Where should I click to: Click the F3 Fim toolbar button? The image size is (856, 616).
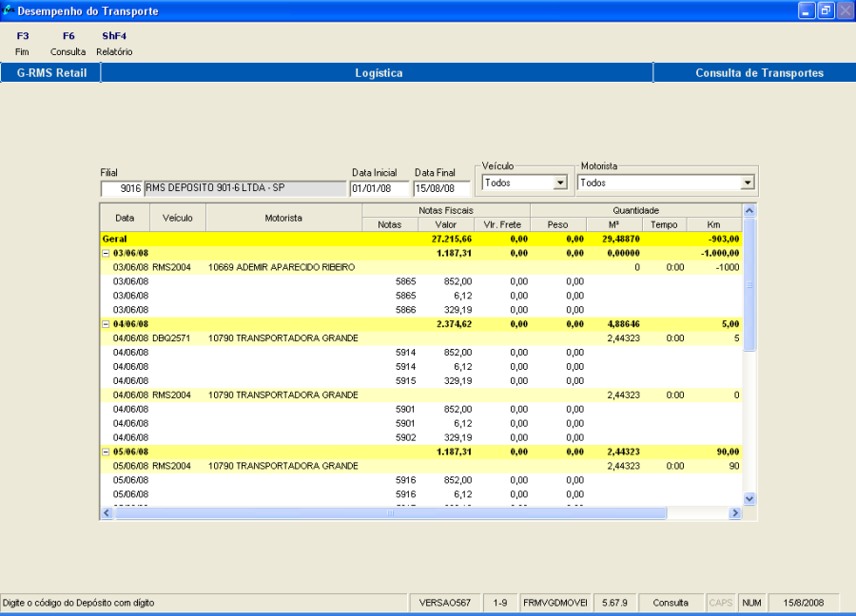point(23,44)
